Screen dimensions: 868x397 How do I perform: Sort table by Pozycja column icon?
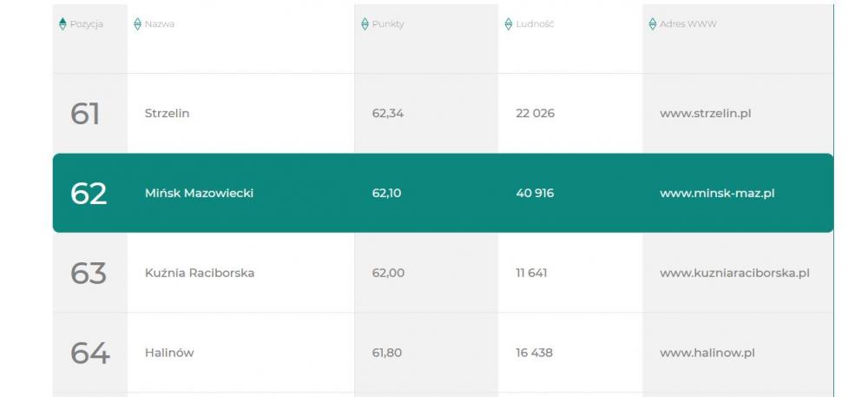tap(62, 23)
